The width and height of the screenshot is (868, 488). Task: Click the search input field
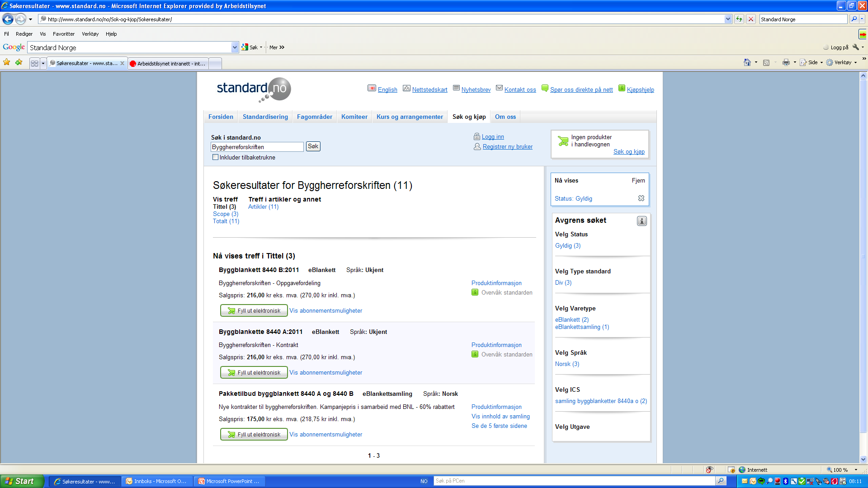257,146
